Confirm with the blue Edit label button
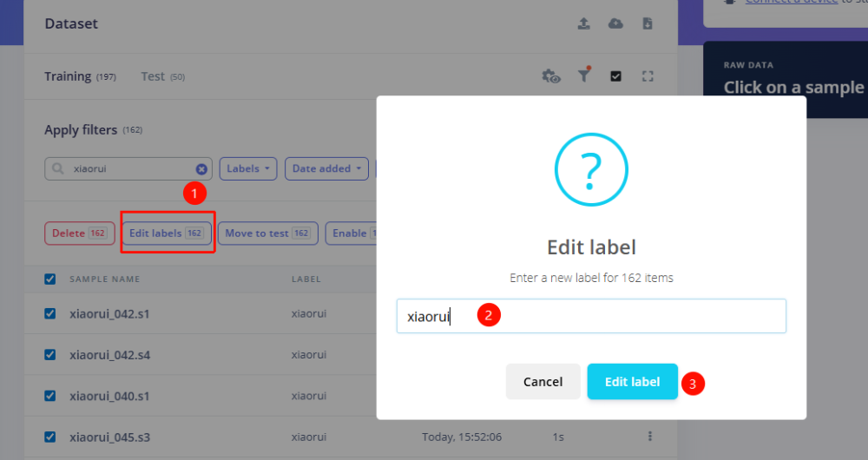 632,382
